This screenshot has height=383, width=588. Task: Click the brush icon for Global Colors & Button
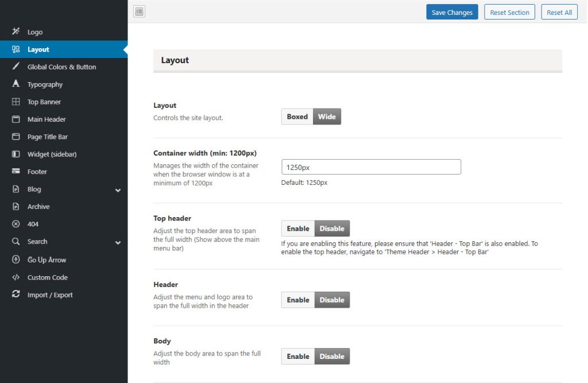[x=16, y=67]
